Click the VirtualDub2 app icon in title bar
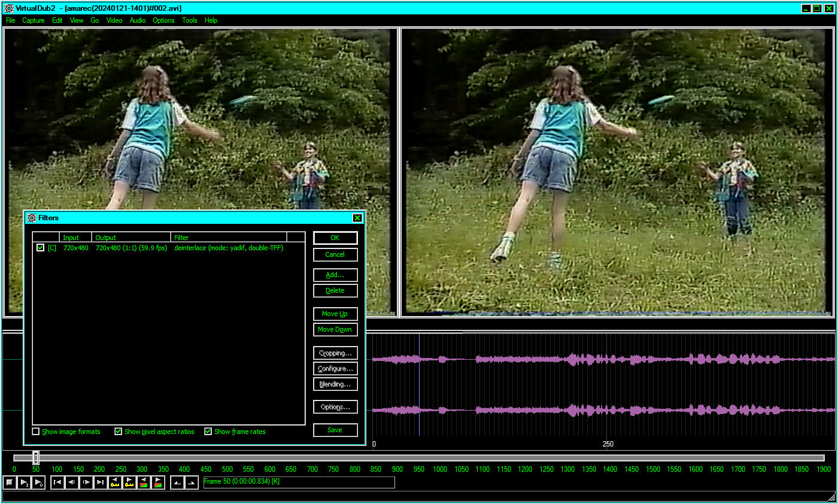Viewport: 838px width, 504px height. (9, 8)
